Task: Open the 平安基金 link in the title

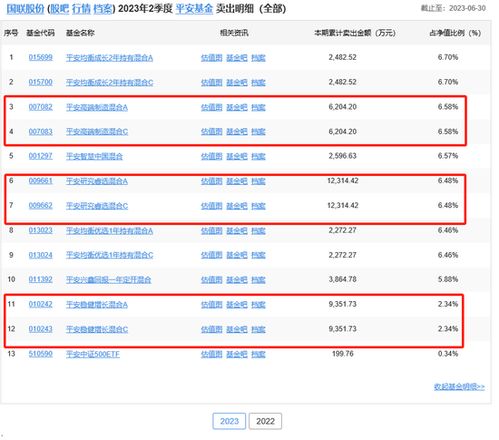Action: point(194,8)
